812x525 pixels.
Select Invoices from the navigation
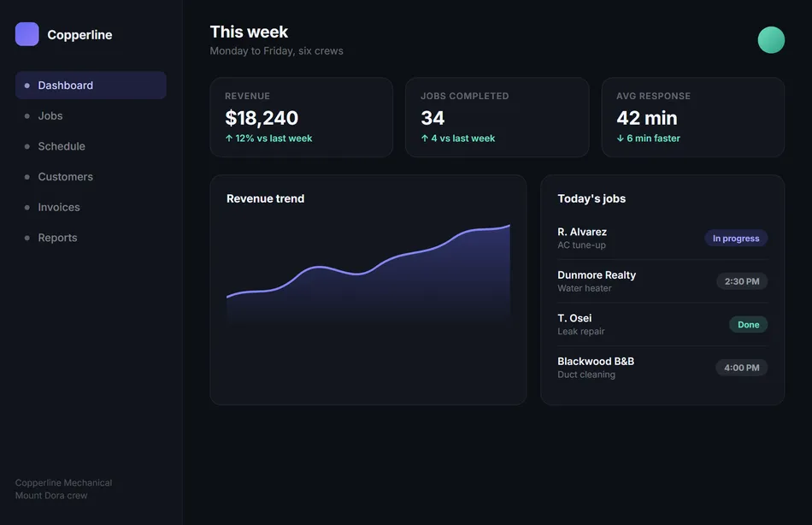91,207
